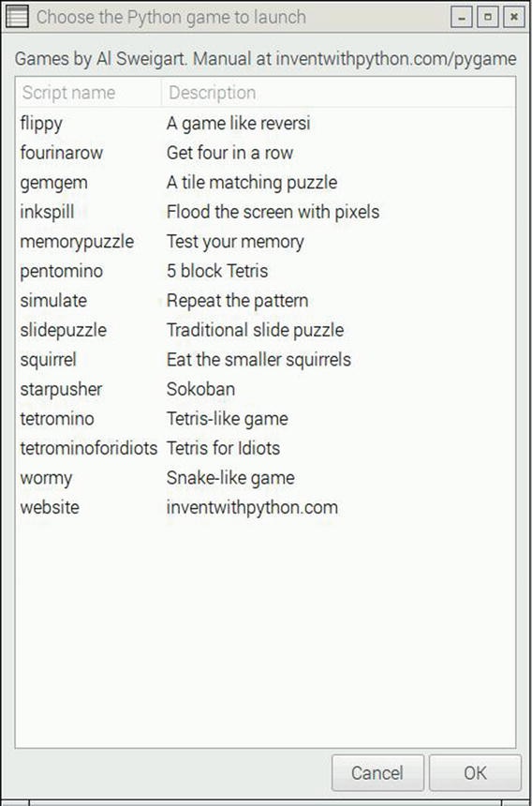Viewport: 532px width, 806px height.
Task: Select the pentomino 5 block Tetris row
Action: click(x=265, y=271)
